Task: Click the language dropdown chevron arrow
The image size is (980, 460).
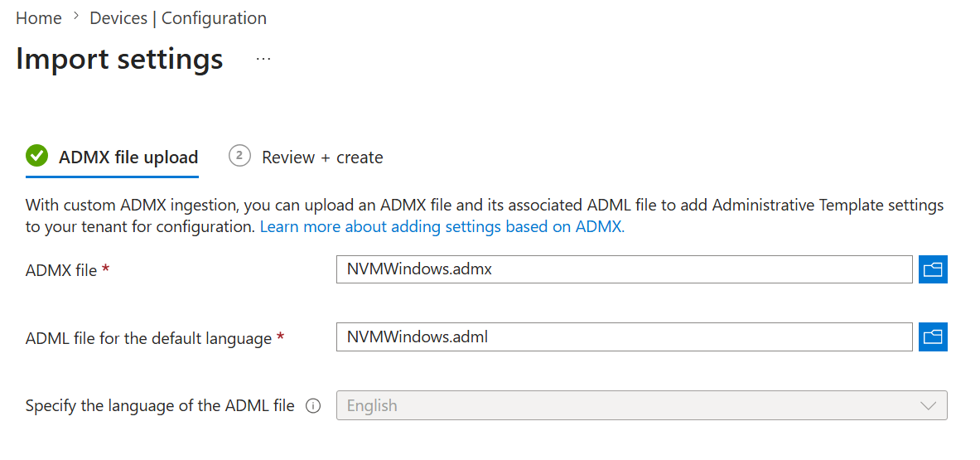Action: [x=929, y=405]
